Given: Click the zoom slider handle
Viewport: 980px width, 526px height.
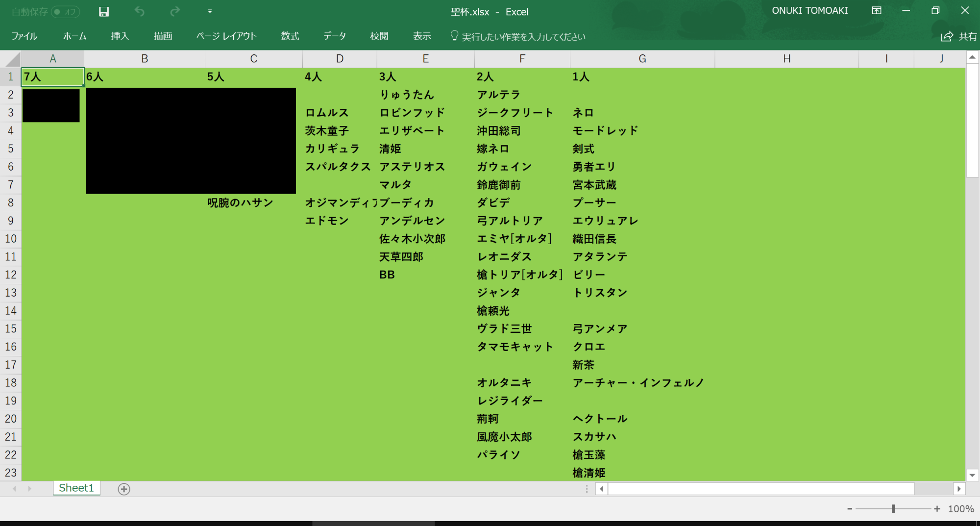Looking at the screenshot, I should pyautogui.click(x=893, y=509).
